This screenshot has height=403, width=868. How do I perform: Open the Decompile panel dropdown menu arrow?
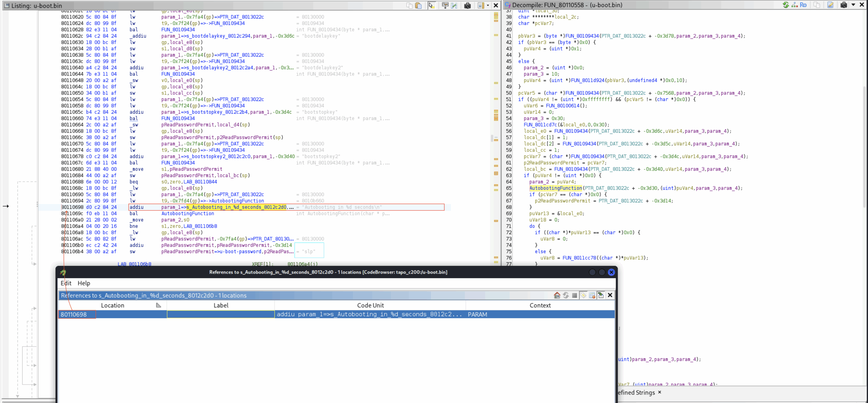pyautogui.click(x=853, y=5)
